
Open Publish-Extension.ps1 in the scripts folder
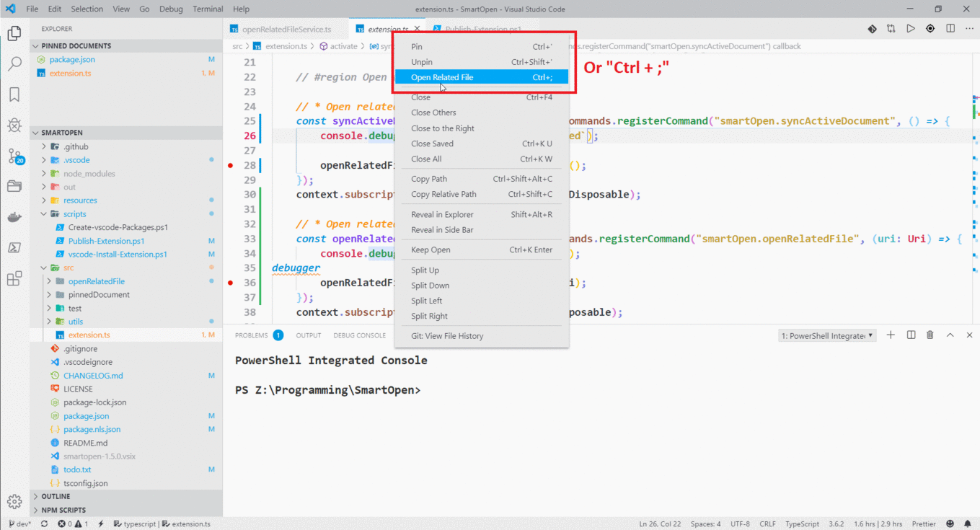click(x=126, y=241)
